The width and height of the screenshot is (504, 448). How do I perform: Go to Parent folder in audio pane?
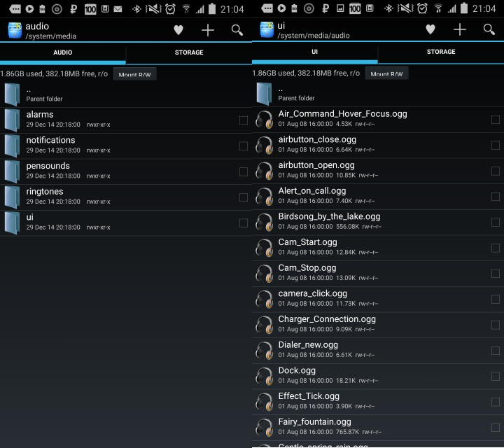point(126,94)
